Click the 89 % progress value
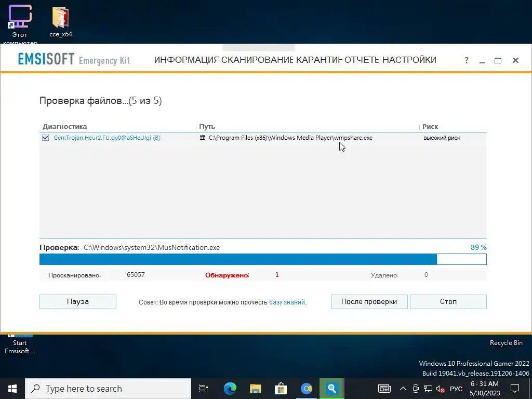Screen dimensions: 532x399 pyautogui.click(x=478, y=247)
